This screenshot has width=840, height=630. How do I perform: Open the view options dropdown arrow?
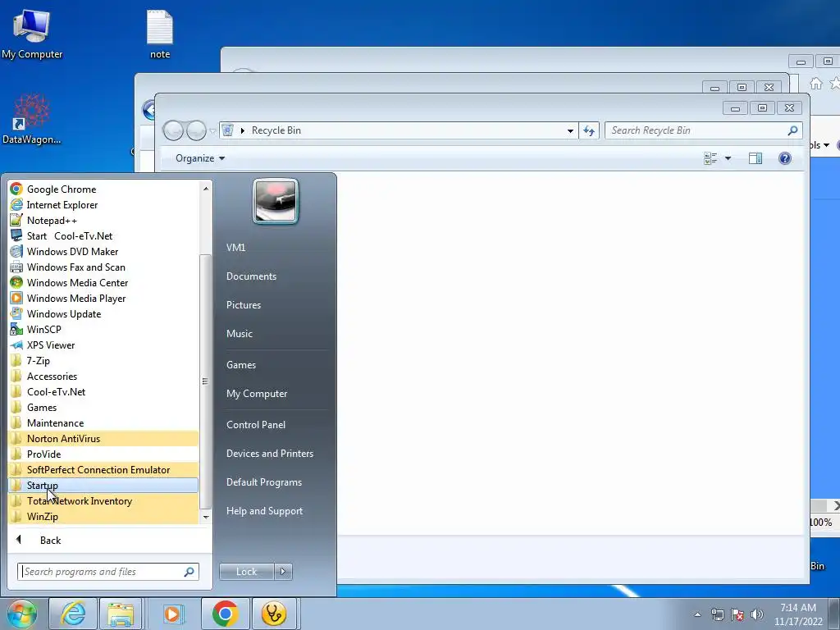[x=728, y=158]
